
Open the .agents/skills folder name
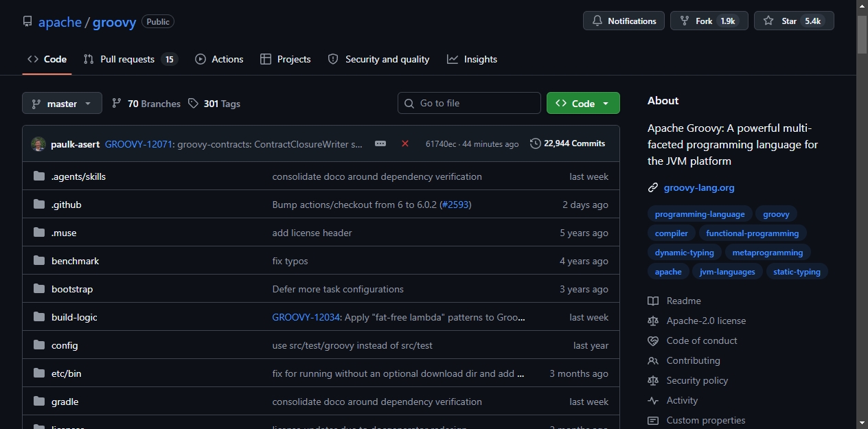point(78,176)
